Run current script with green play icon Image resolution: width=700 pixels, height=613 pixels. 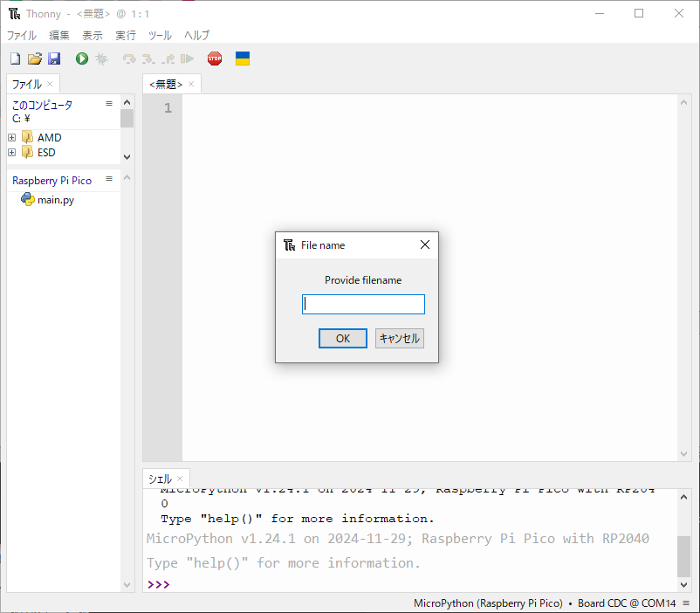click(x=82, y=59)
